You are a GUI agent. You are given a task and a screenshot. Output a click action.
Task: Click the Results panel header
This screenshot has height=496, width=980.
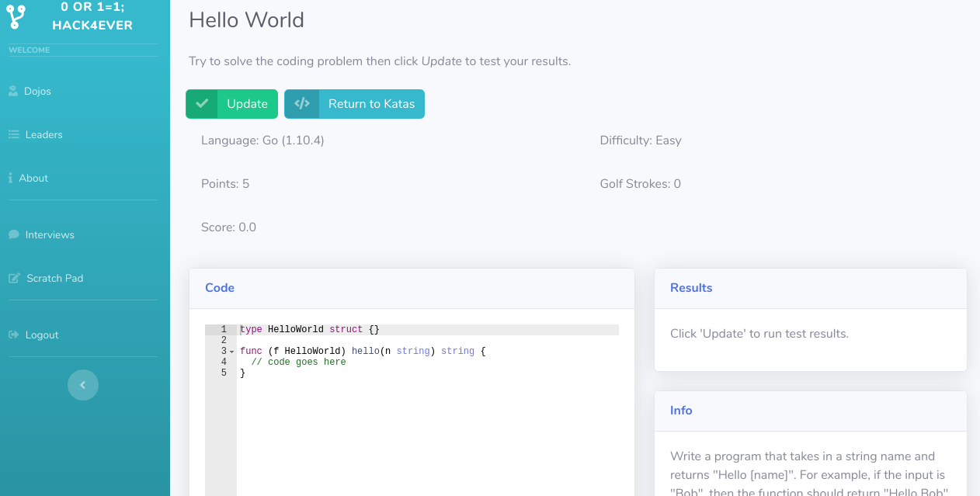tap(811, 288)
